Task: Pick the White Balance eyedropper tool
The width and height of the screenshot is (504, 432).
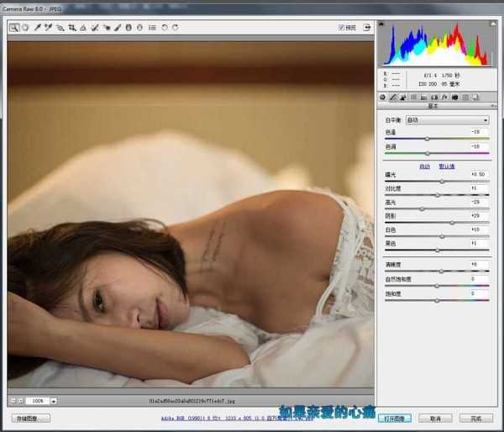Action: (x=38, y=28)
